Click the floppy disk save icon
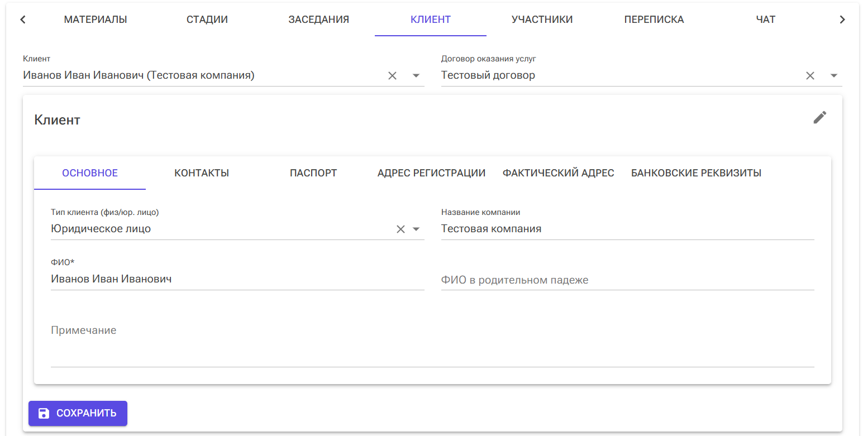 point(44,413)
